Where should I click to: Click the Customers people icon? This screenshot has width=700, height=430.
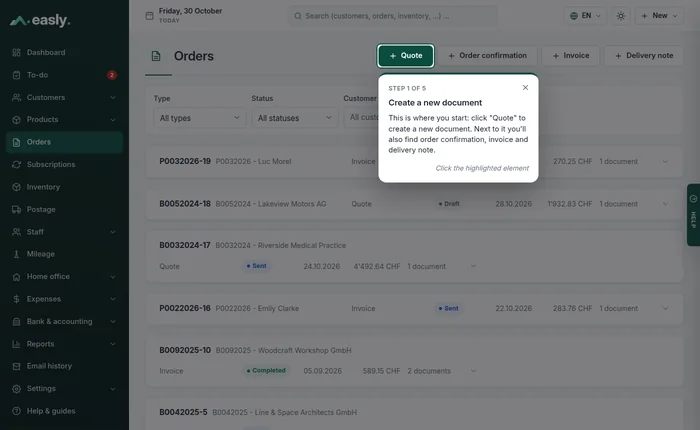coord(17,97)
